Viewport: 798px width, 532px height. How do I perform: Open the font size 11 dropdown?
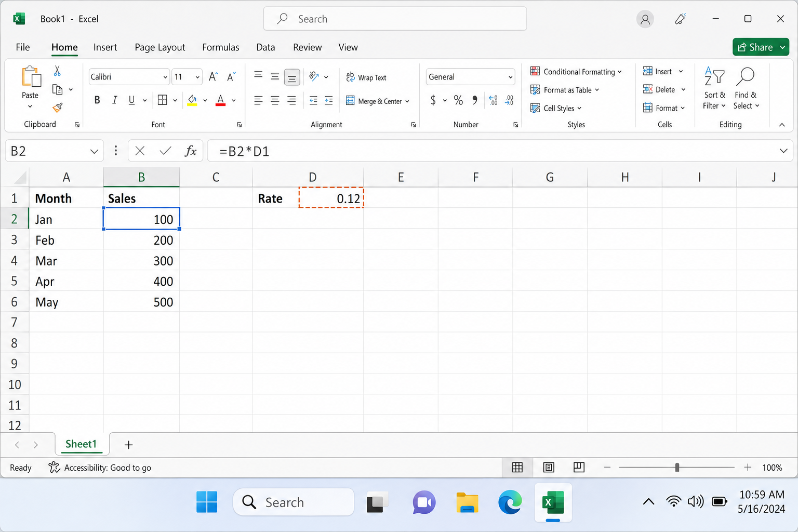tap(197, 77)
